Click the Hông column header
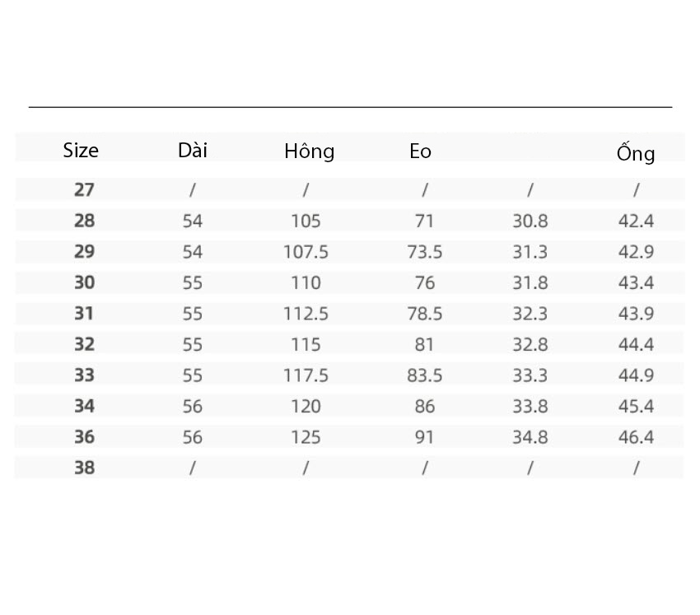Image resolution: width=700 pixels, height=615 pixels. [x=310, y=151]
